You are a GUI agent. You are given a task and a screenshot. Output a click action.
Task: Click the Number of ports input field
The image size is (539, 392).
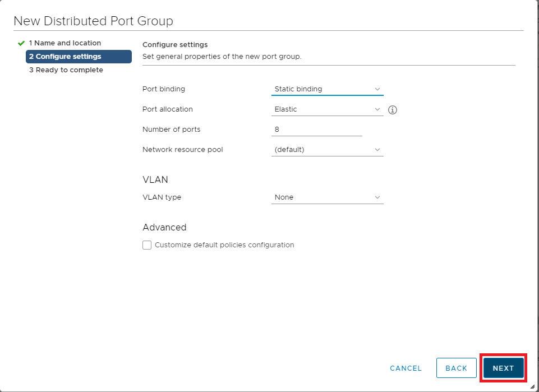click(x=316, y=130)
